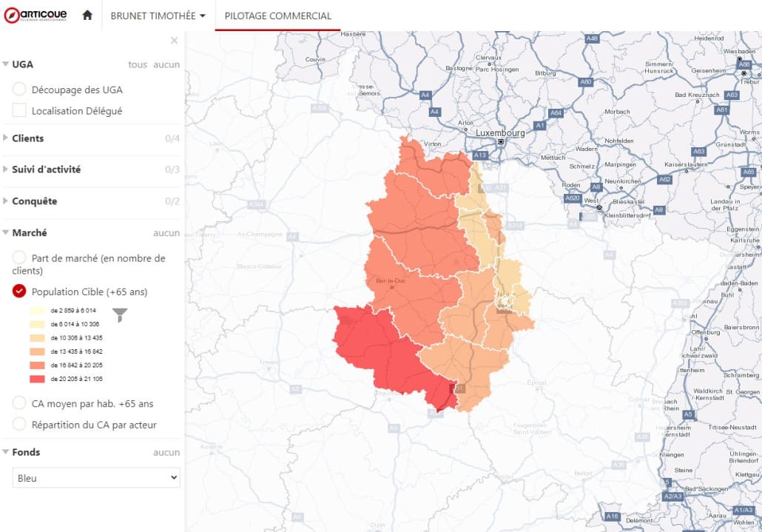Close the side panel with X icon

tap(174, 41)
